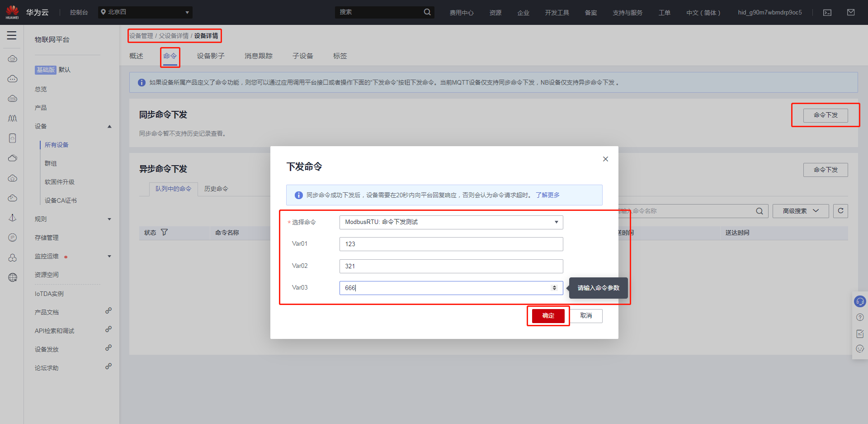This screenshot has width=868, height=424.
Task: Open the hamburger menu in the sidebar
Action: (x=12, y=35)
